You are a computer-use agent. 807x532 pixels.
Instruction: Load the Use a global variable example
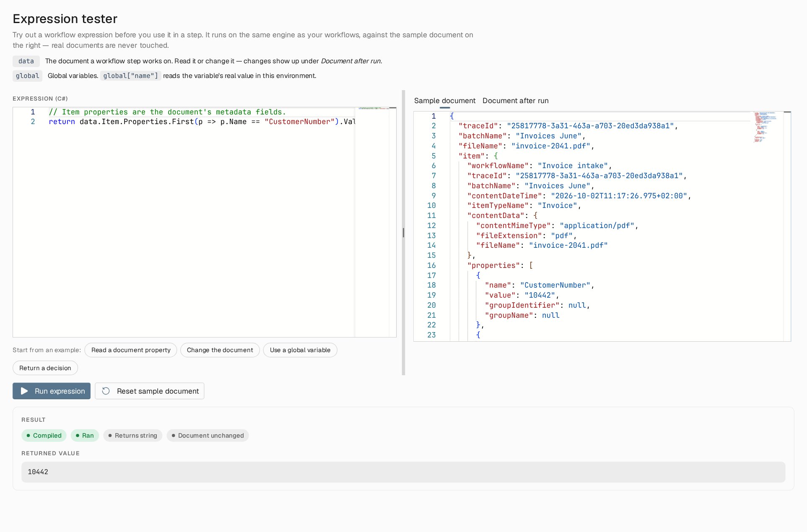coord(300,350)
